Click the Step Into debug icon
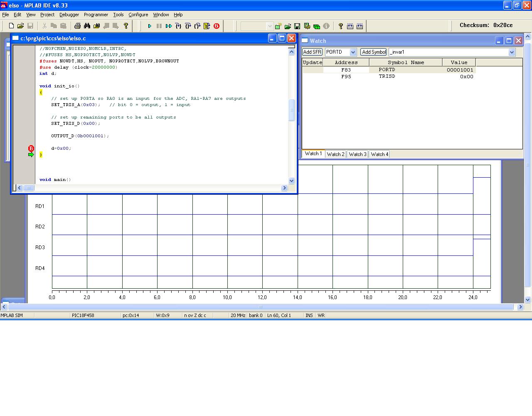 (x=178, y=26)
